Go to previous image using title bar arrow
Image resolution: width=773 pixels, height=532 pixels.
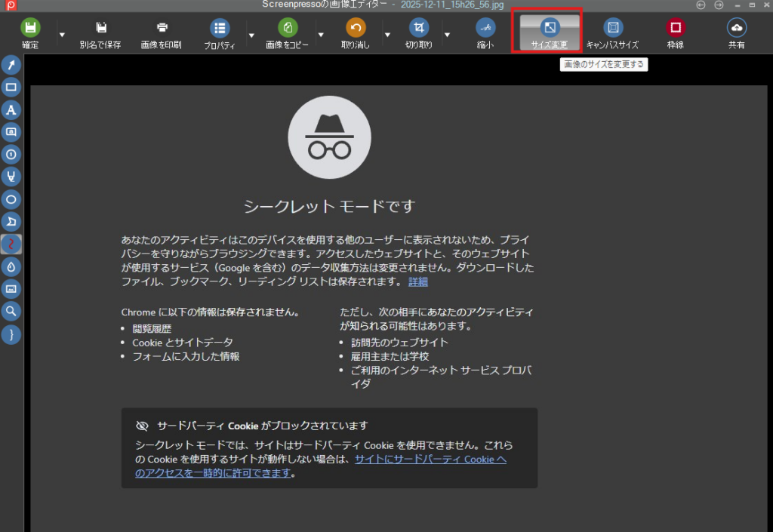[701, 5]
